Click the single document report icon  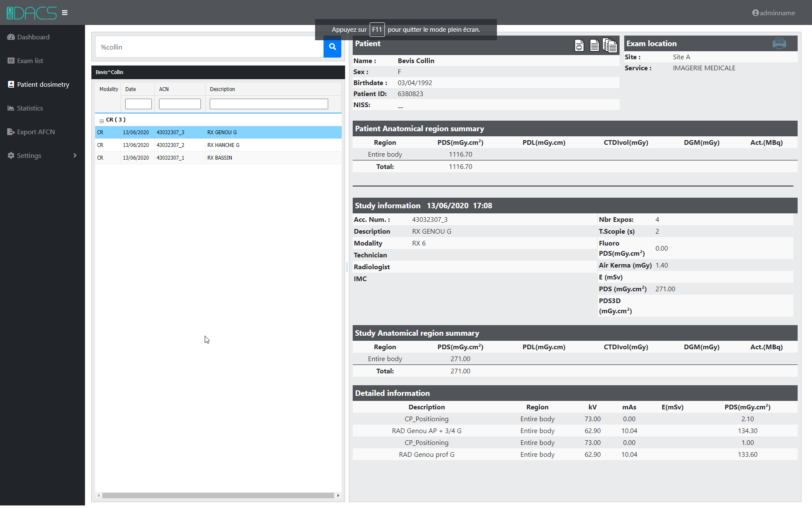[x=594, y=45]
